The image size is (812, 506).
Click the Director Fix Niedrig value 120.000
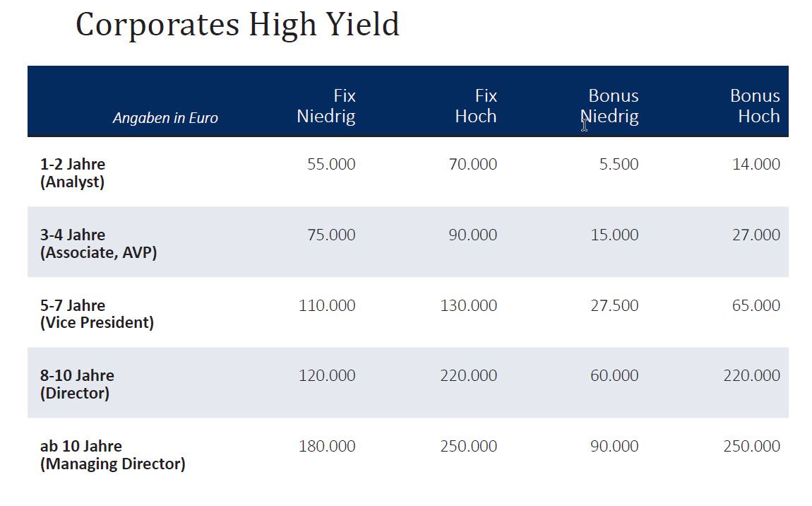(x=327, y=376)
